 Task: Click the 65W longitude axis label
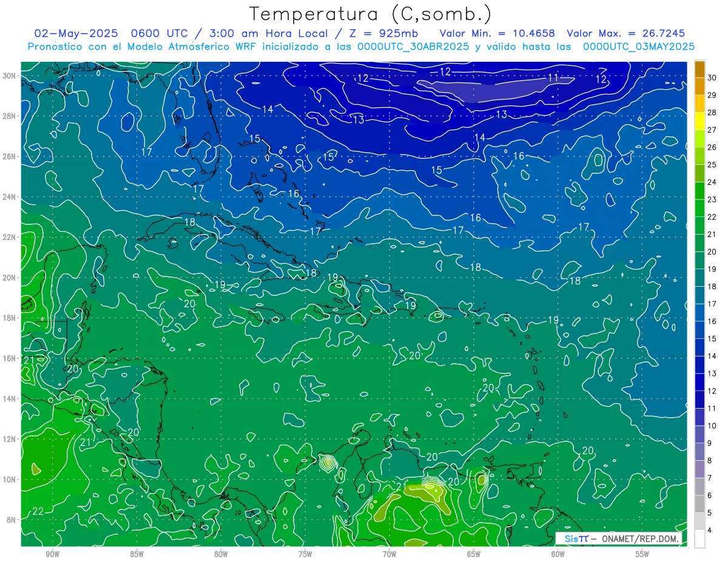(474, 554)
